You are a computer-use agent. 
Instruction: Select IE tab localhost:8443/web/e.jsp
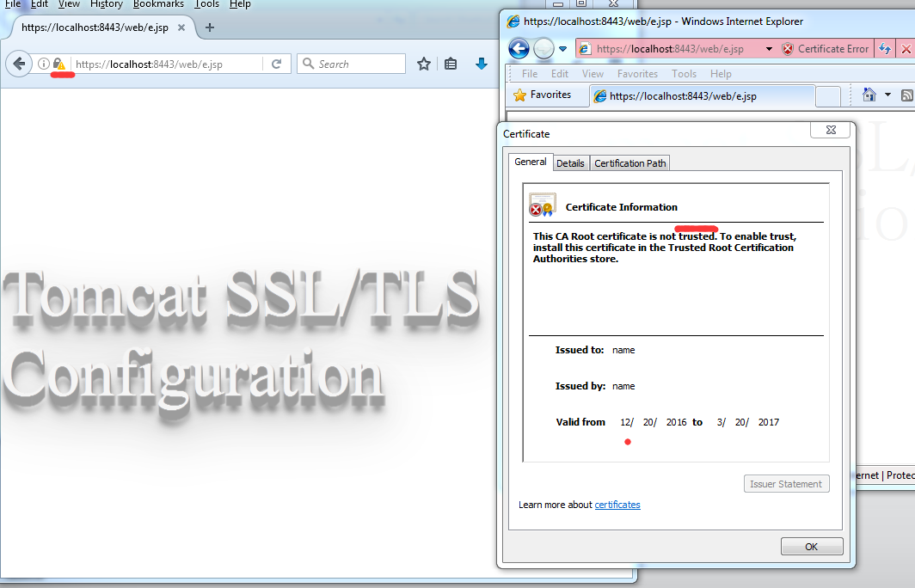(702, 96)
